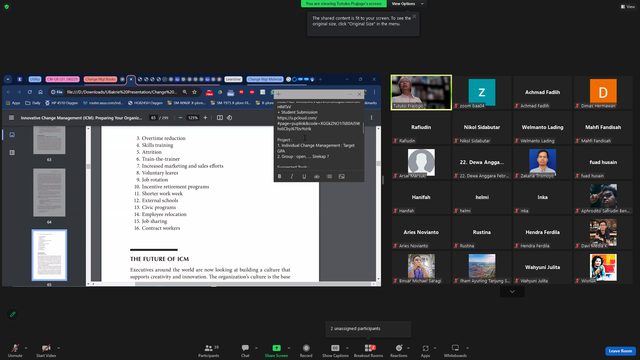Click the zoom magnifier icon in address bar
Viewport: 640px width, 360px height.
click(x=185, y=92)
